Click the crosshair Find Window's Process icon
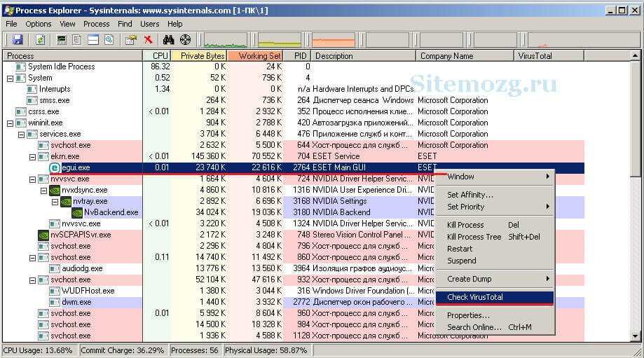This screenshot has height=358, width=644. point(185,40)
